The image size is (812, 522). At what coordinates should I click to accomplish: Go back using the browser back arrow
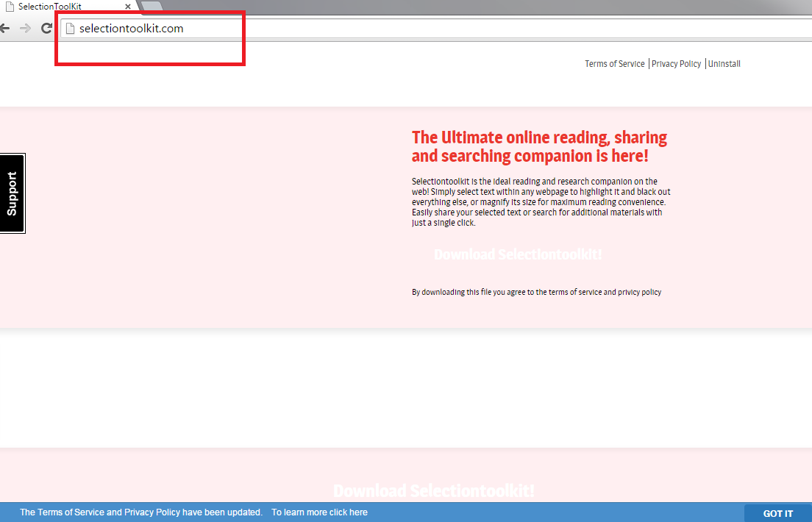pos(5,29)
